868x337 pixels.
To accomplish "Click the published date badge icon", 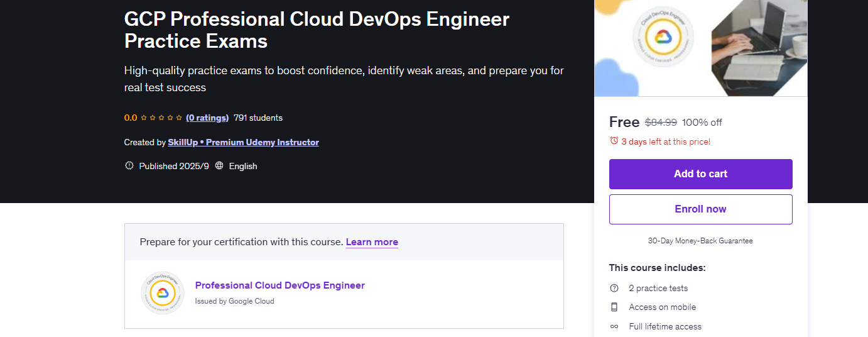I will 129,166.
